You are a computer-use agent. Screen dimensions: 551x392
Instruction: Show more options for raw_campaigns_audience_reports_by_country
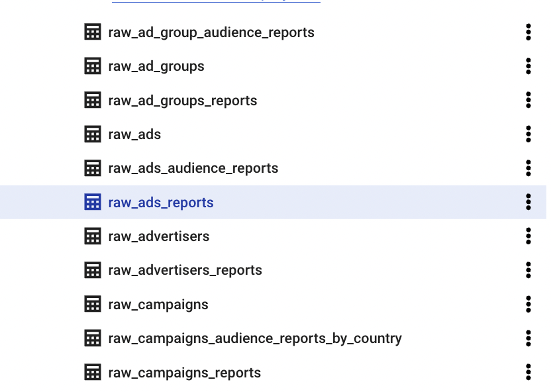[528, 338]
